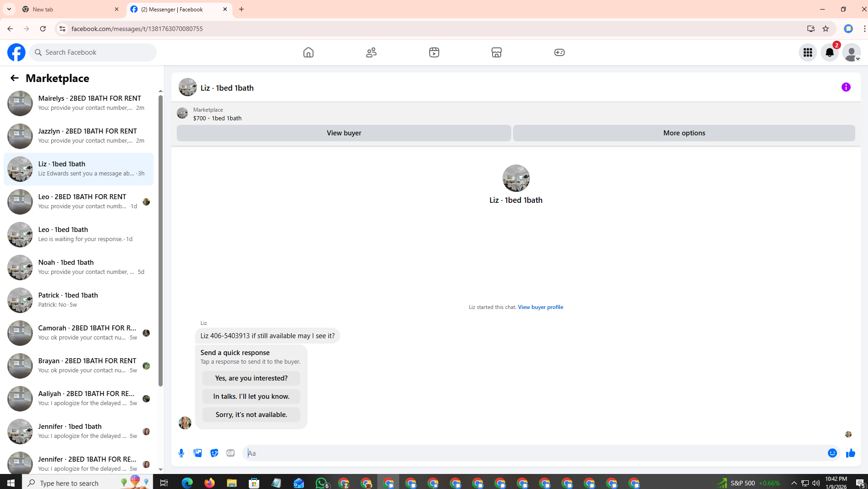Click the install app icon in address bar
Image resolution: width=868 pixels, height=489 pixels.
pyautogui.click(x=811, y=29)
